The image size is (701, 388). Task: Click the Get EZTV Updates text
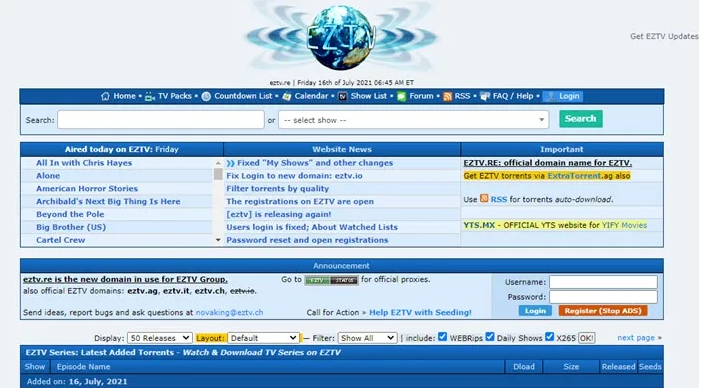[664, 36]
